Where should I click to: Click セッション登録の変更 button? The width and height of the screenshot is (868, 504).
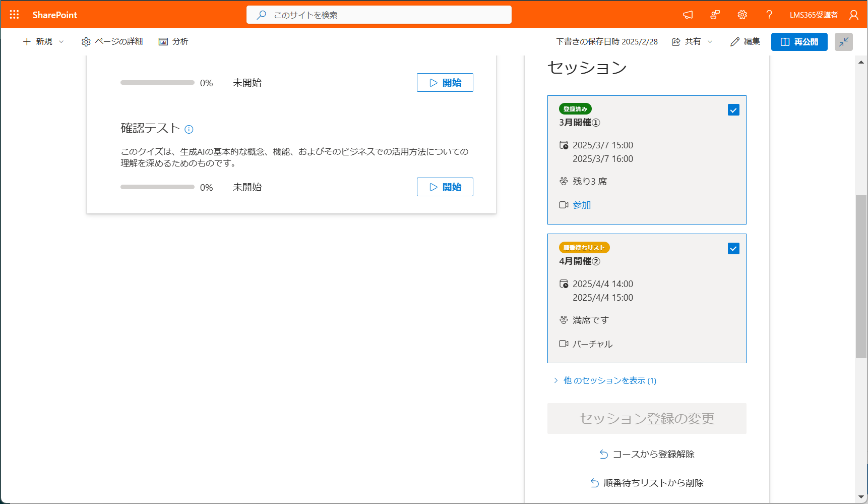[x=647, y=418]
